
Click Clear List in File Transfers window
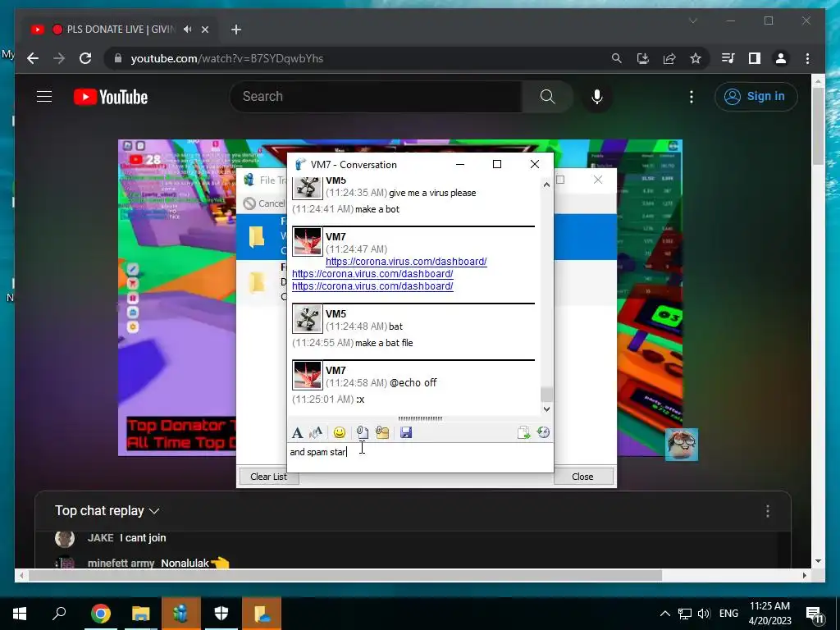point(268,477)
